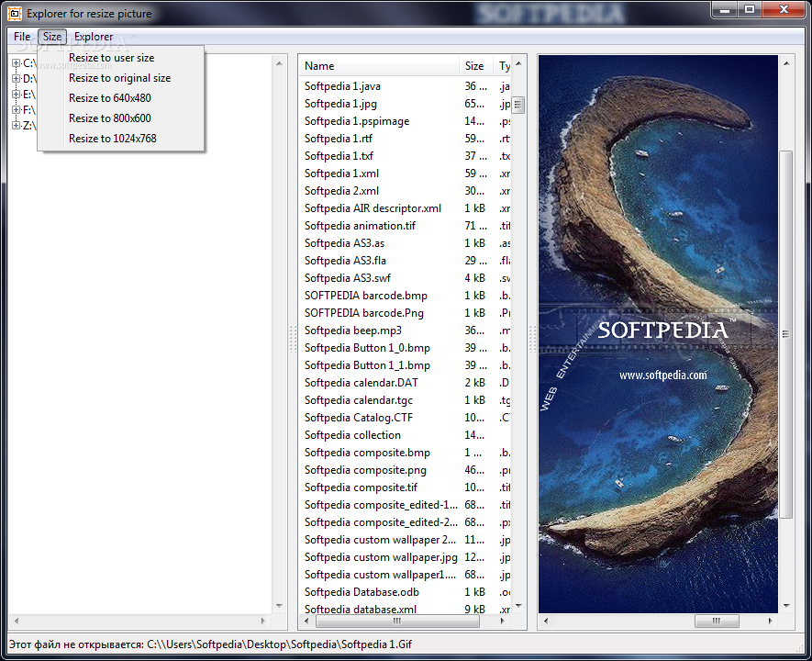Select the Softpedia collection entry

(x=352, y=436)
